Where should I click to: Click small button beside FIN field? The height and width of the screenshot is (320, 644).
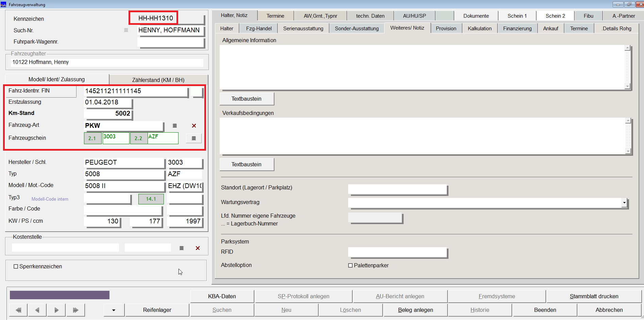pyautogui.click(x=198, y=92)
